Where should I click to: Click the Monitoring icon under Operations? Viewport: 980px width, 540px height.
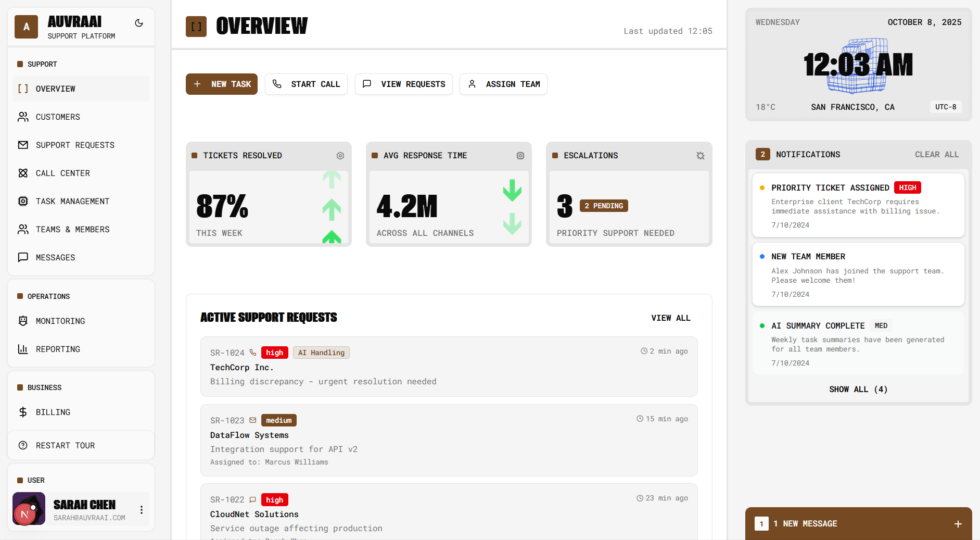[x=23, y=321]
